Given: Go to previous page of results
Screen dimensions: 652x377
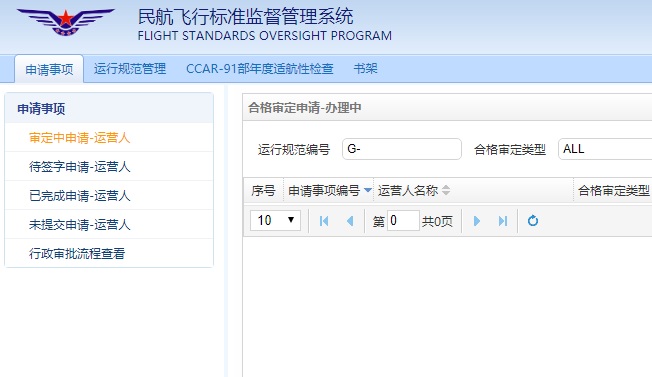Looking at the screenshot, I should 350,221.
